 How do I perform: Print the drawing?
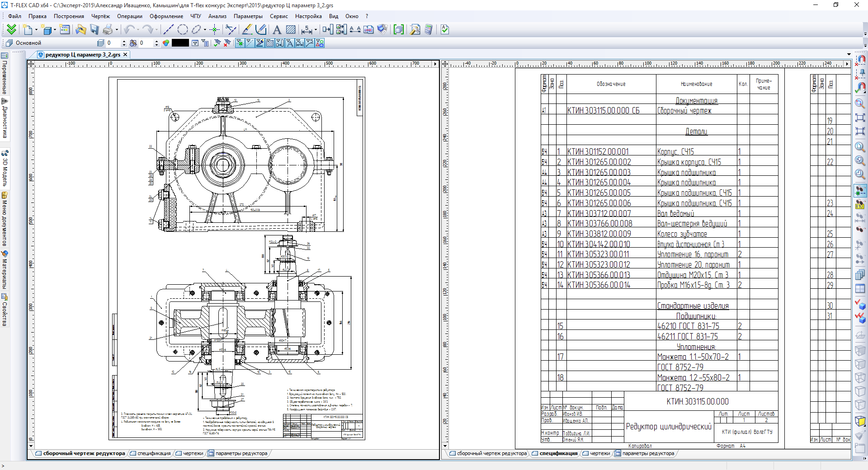pos(108,30)
